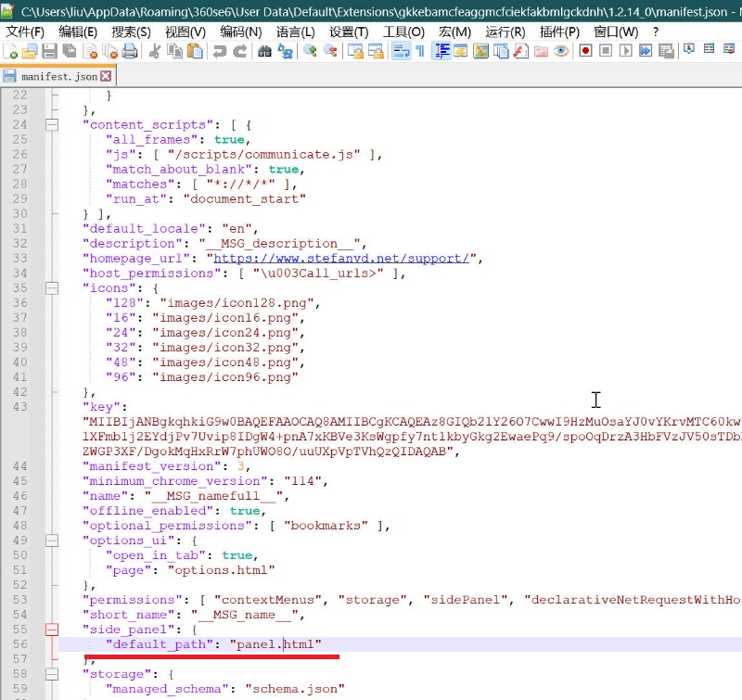This screenshot has height=700, width=742.
Task: Click the Print toolbar icon
Action: (x=130, y=52)
